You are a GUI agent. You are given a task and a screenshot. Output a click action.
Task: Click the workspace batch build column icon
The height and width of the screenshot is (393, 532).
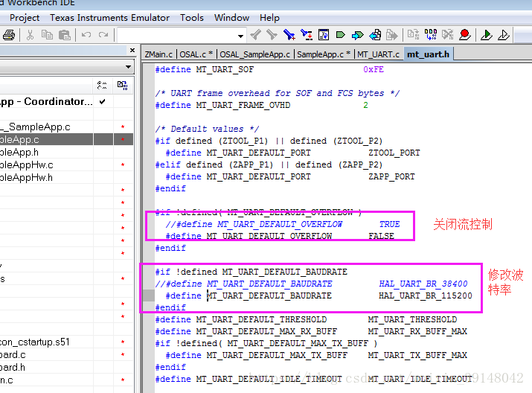pyautogui.click(x=122, y=85)
